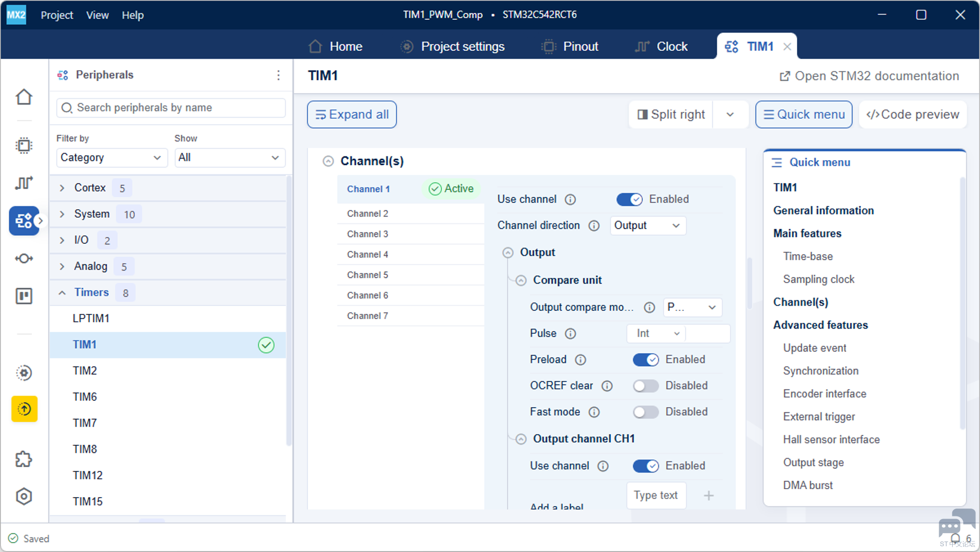Open the Show All dropdown
This screenshot has height=552, width=980.
pos(230,157)
